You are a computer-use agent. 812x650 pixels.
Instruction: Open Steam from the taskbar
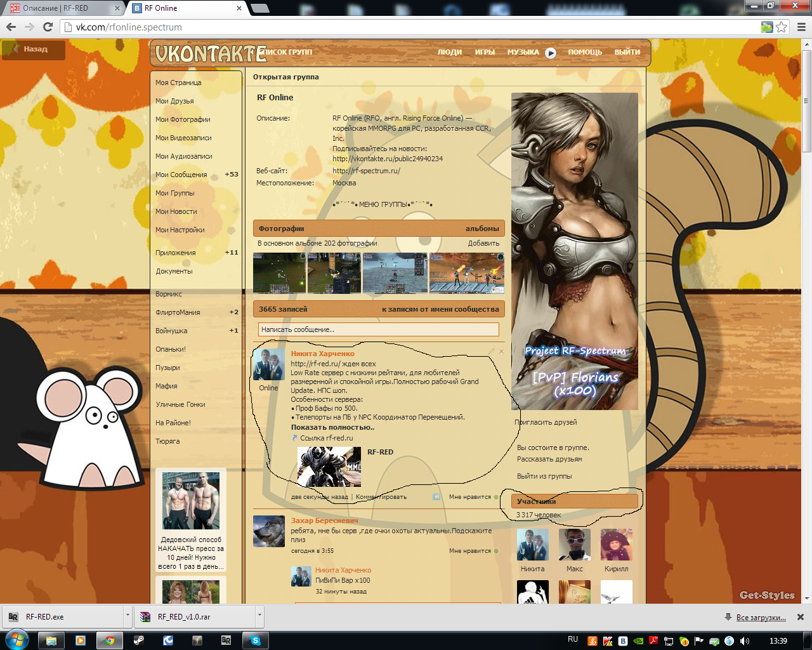[139, 640]
